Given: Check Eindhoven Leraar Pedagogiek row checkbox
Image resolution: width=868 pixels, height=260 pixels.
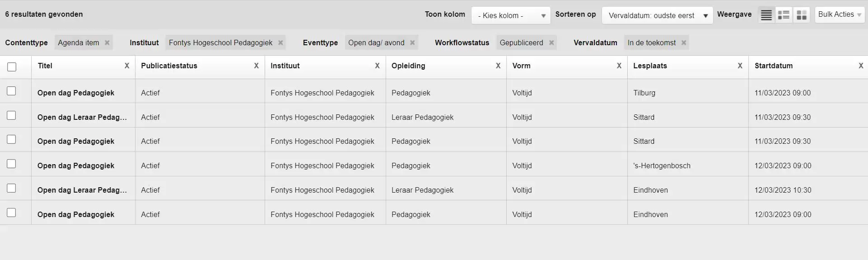Looking at the screenshot, I should coord(11,188).
